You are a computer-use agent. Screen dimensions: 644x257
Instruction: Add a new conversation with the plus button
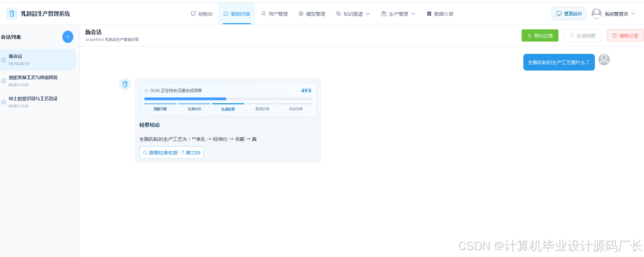click(x=68, y=37)
